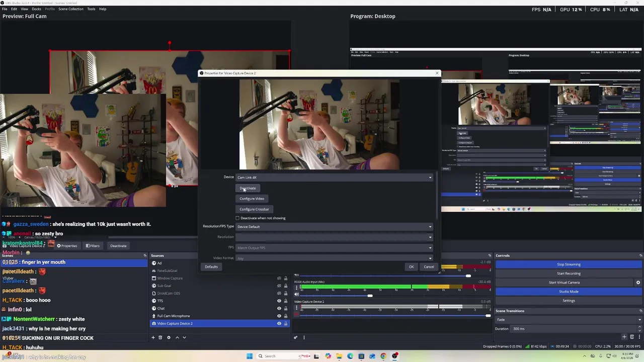Open FPS dropdown Match Output FPS
Screen dimensions: 644x362
point(334,248)
